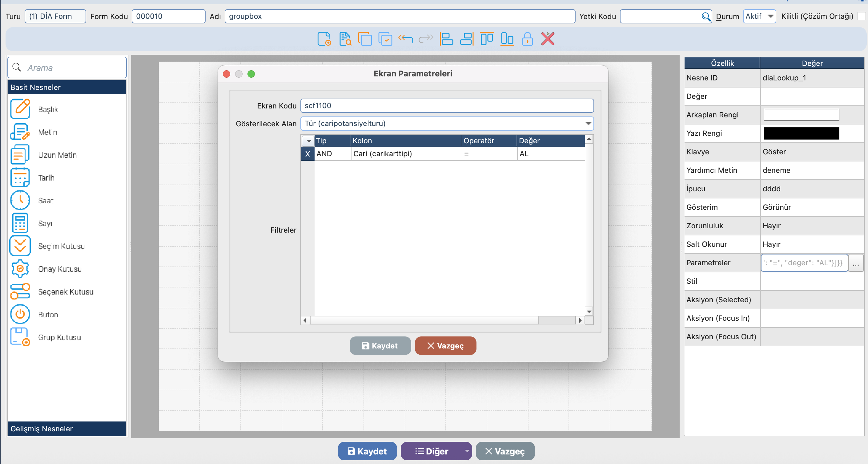Image resolution: width=868 pixels, height=464 pixels.
Task: Click the black Yazı Rengi color swatch
Action: pos(801,133)
